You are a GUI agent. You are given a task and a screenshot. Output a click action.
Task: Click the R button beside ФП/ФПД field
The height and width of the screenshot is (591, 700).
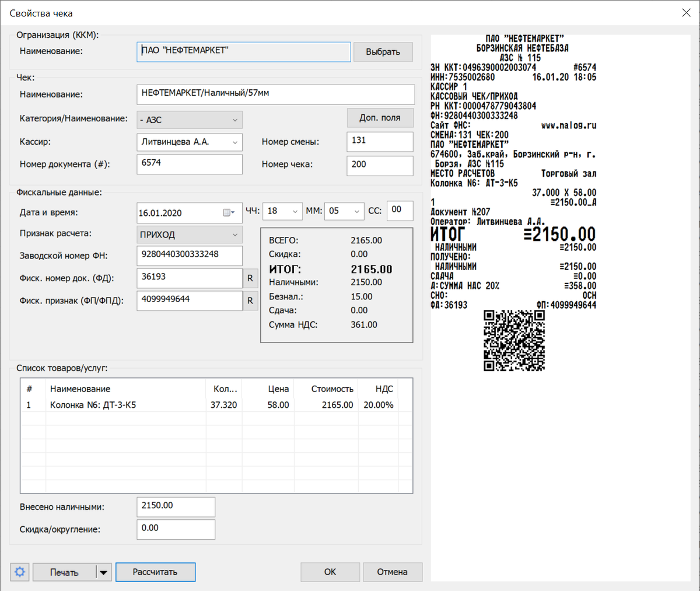tap(250, 301)
